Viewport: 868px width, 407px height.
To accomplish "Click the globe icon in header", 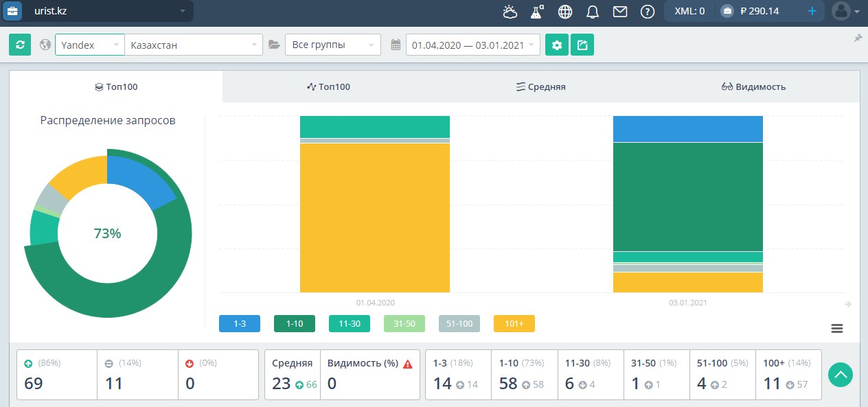I will [x=565, y=11].
